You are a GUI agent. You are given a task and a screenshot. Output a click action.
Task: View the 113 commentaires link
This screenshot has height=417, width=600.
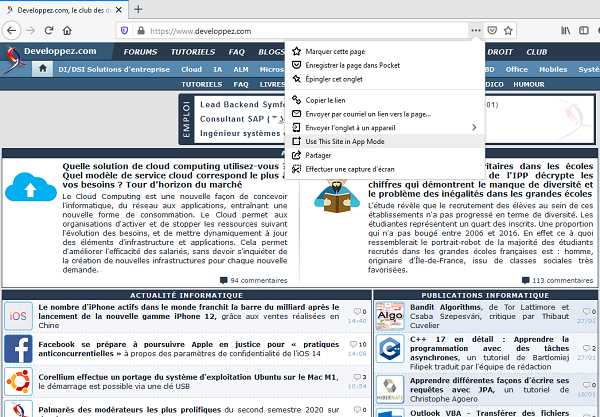click(558, 280)
